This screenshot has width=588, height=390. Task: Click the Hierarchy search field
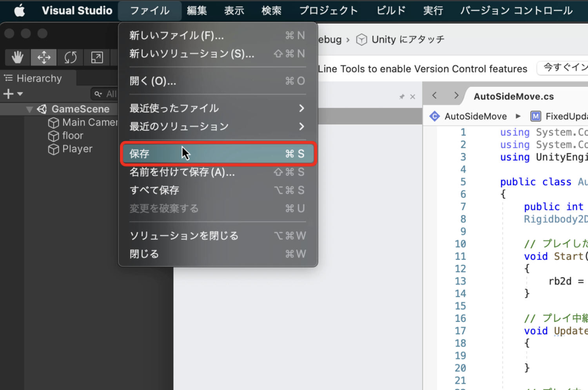click(105, 94)
